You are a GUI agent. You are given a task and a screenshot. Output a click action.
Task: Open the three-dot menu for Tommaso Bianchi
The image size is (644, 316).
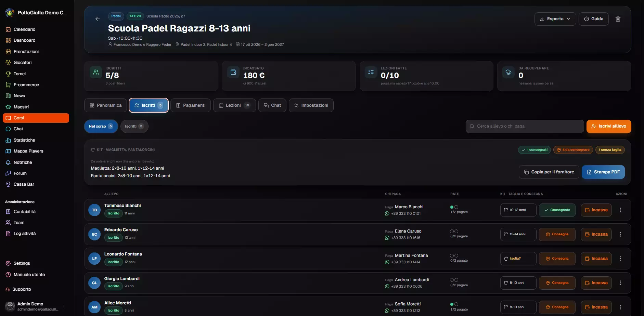620,210
